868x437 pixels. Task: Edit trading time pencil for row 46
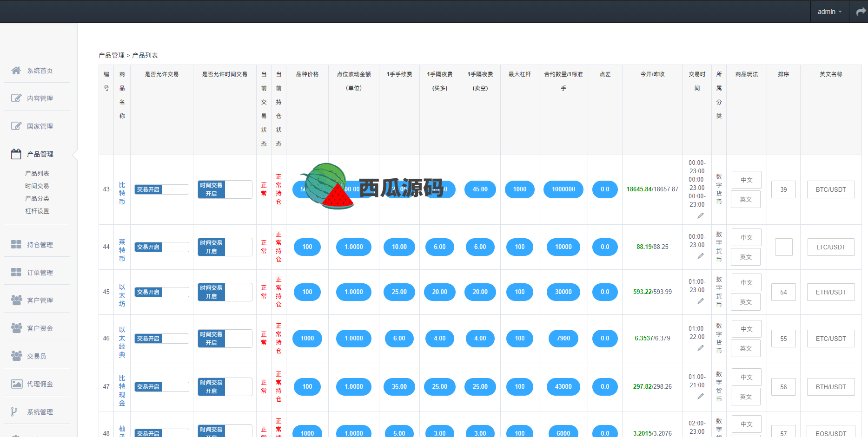701,348
